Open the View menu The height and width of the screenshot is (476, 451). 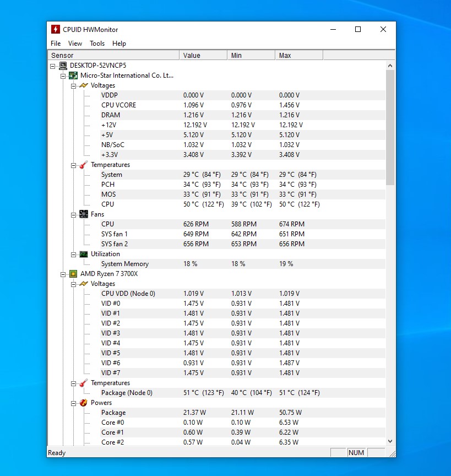(x=75, y=44)
